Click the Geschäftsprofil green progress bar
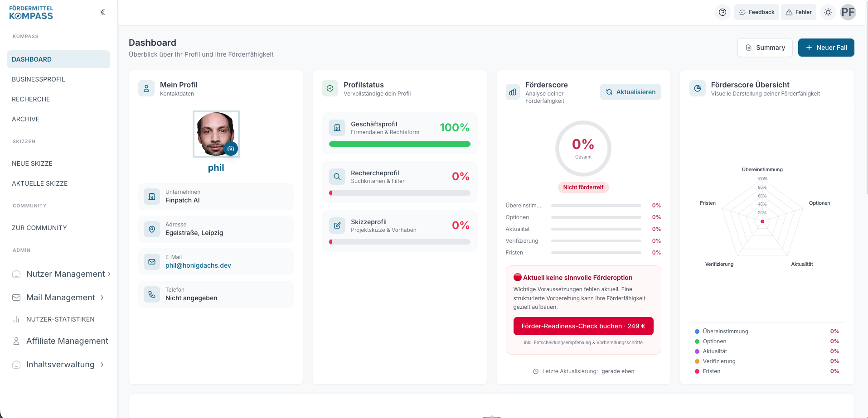 400,144
